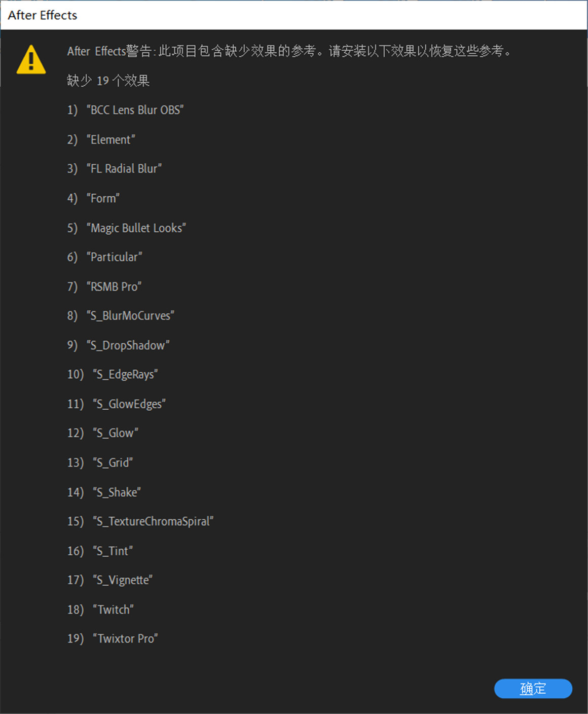Select the "Twitch" missing effect entry

pyautogui.click(x=113, y=610)
